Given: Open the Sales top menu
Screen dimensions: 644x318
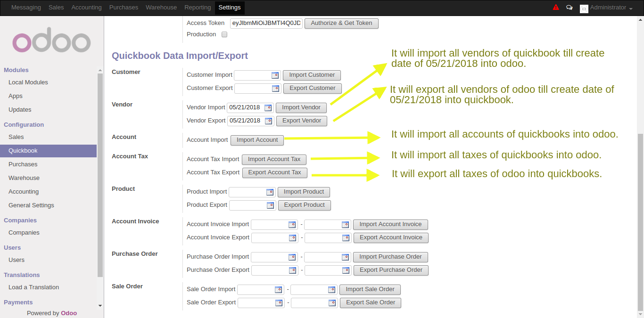Looking at the screenshot, I should [x=56, y=8].
